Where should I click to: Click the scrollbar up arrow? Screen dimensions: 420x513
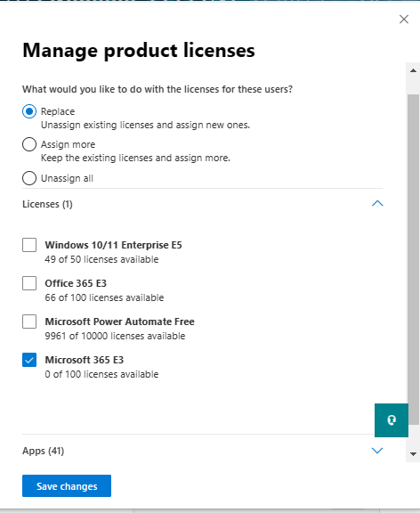pyautogui.click(x=413, y=70)
